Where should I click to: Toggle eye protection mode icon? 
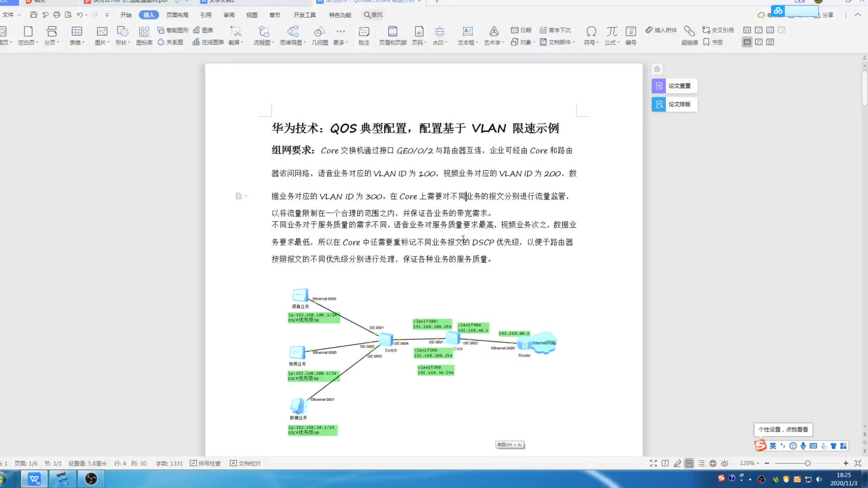725,463
